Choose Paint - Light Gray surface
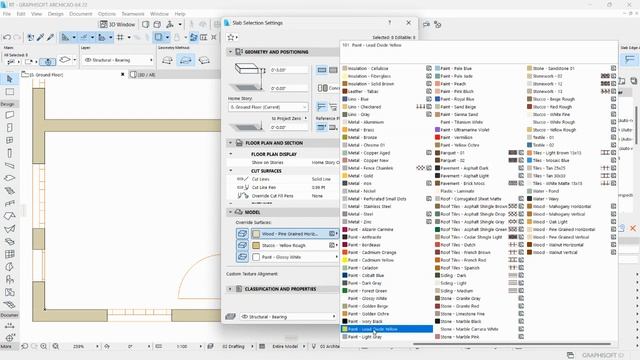 tap(387, 337)
